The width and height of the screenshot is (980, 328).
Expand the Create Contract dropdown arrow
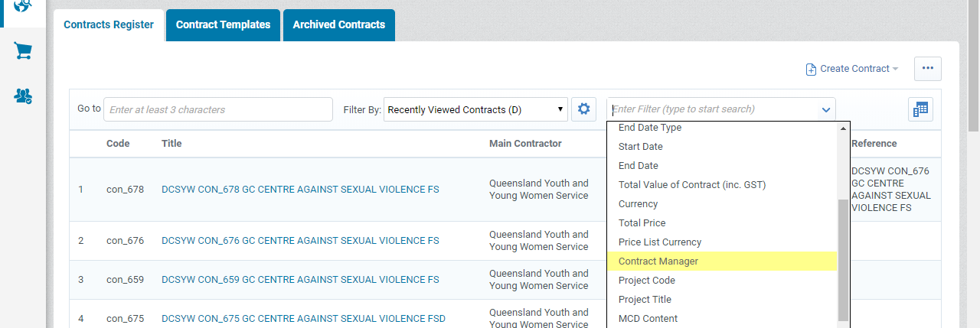(x=895, y=69)
